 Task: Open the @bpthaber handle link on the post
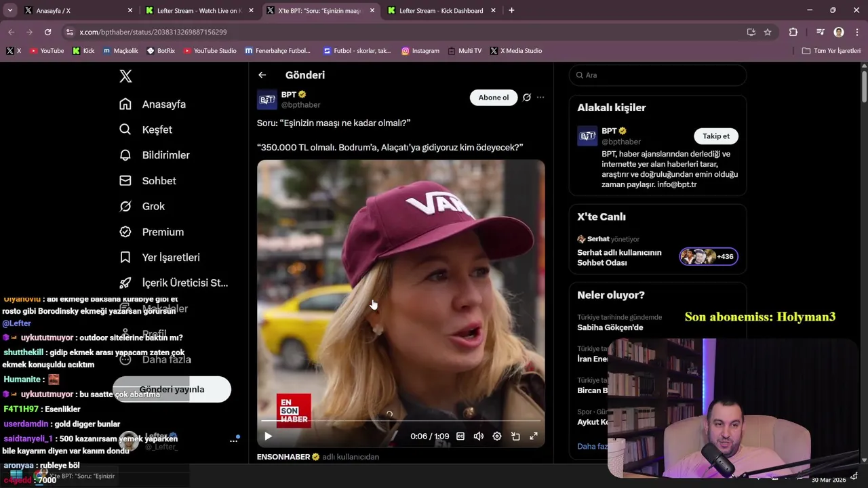click(x=300, y=105)
